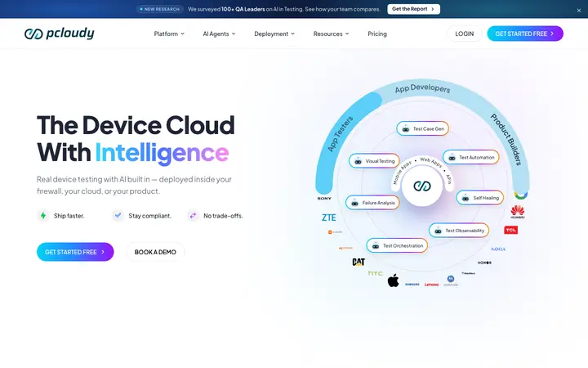Click the central pcloudy logo in the diagram
Image resolution: width=588 pixels, height=368 pixels.
(x=422, y=186)
